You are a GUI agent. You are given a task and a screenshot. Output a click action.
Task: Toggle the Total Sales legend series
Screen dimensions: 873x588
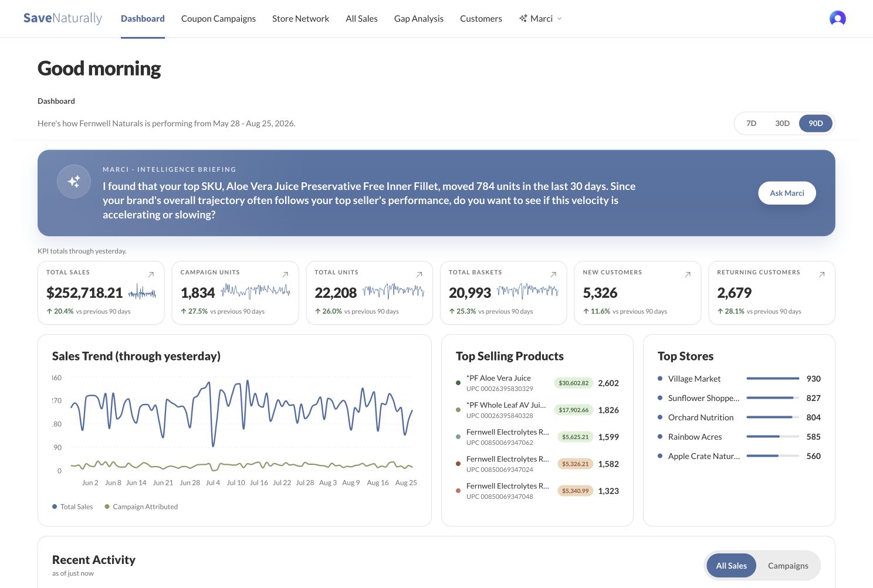tap(73, 507)
